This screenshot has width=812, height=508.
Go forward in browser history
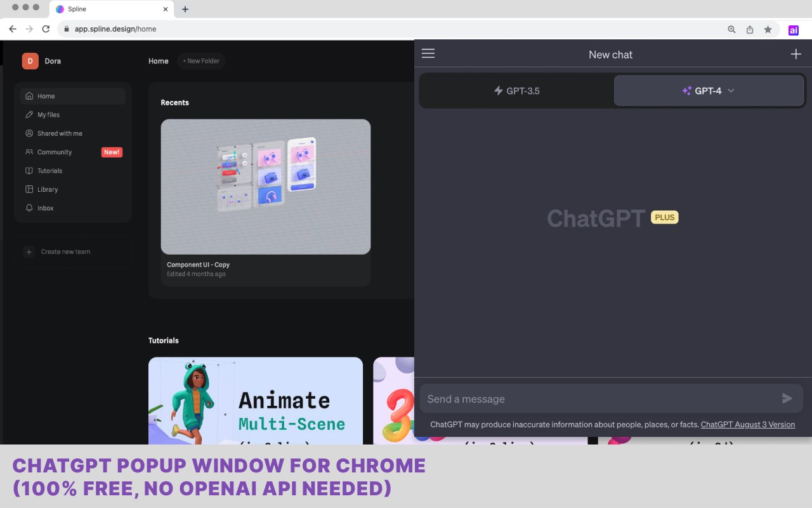(x=29, y=29)
